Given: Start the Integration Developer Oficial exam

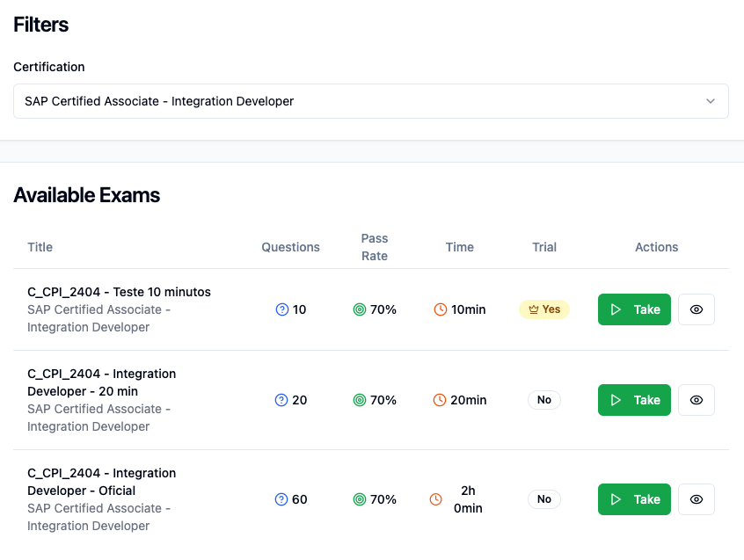Looking at the screenshot, I should pos(634,499).
